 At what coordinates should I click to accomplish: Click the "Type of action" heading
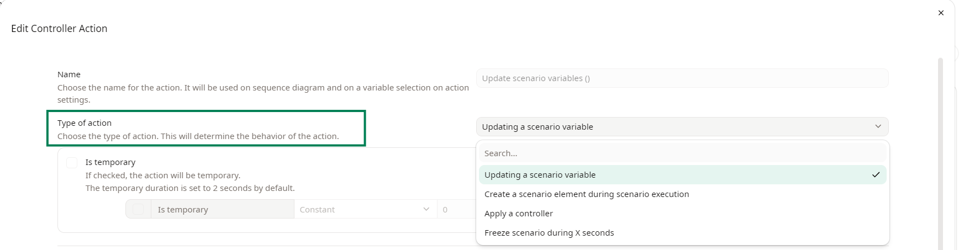click(85, 123)
